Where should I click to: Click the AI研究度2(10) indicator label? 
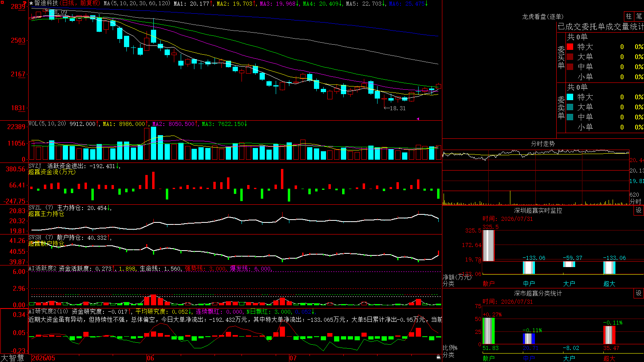tap(49, 311)
